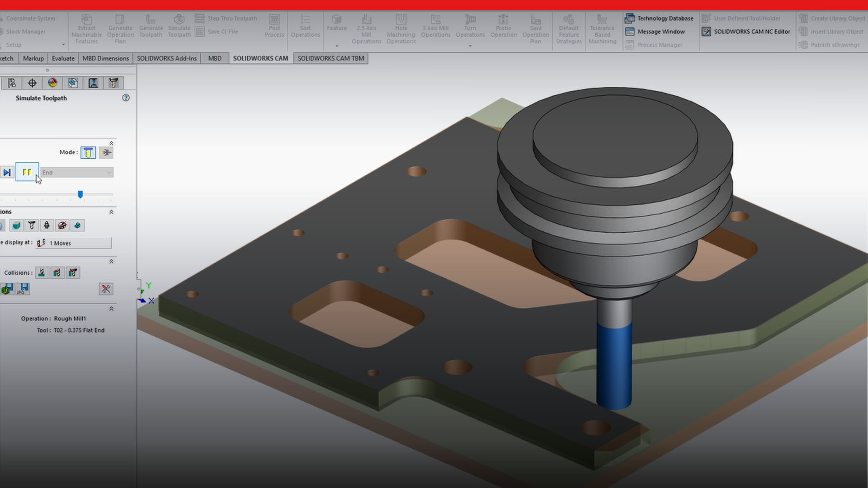Open the Technology Database
Screen dimensions: 868x488
pyautogui.click(x=660, y=18)
